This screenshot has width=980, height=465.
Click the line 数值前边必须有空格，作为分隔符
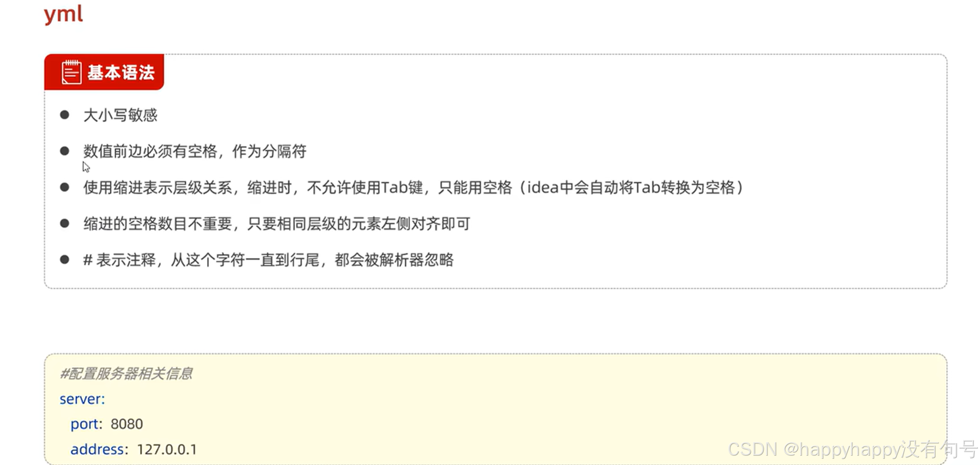[x=195, y=151]
